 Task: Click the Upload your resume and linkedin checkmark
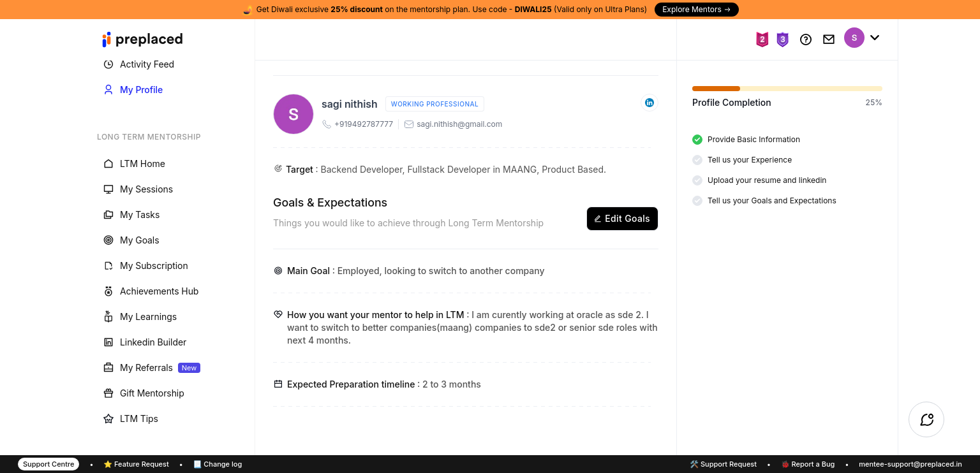coord(697,180)
